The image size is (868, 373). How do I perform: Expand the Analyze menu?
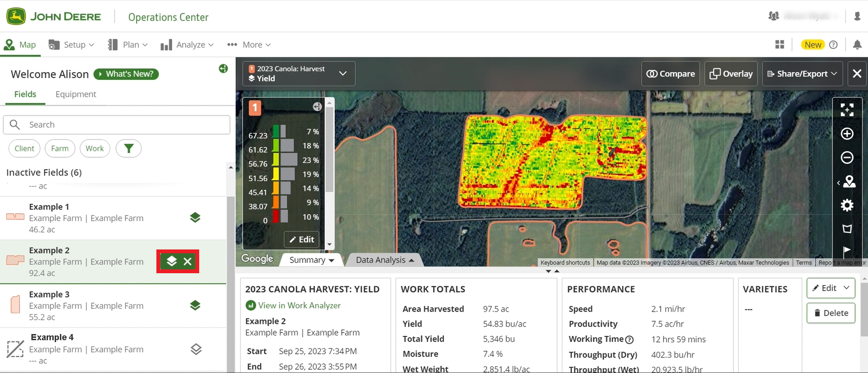tap(187, 45)
